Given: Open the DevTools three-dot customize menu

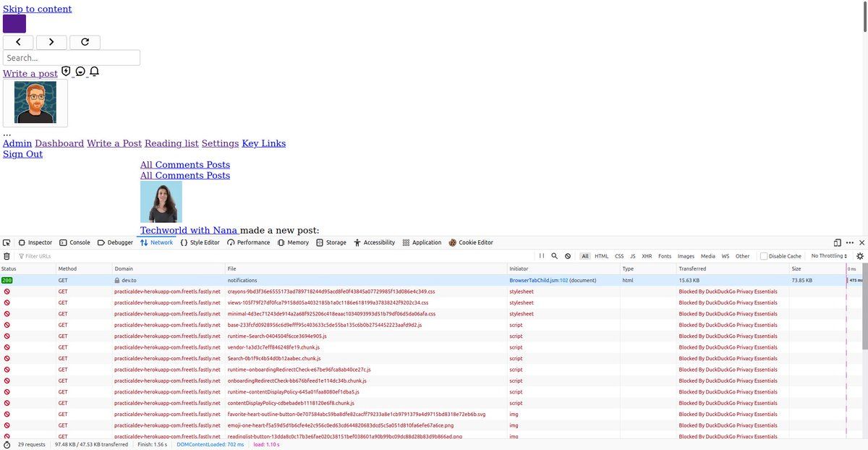Looking at the screenshot, I should [x=849, y=243].
